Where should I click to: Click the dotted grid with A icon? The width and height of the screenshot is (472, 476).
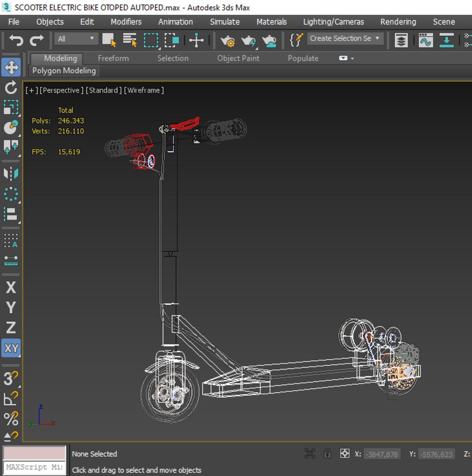[x=11, y=241]
